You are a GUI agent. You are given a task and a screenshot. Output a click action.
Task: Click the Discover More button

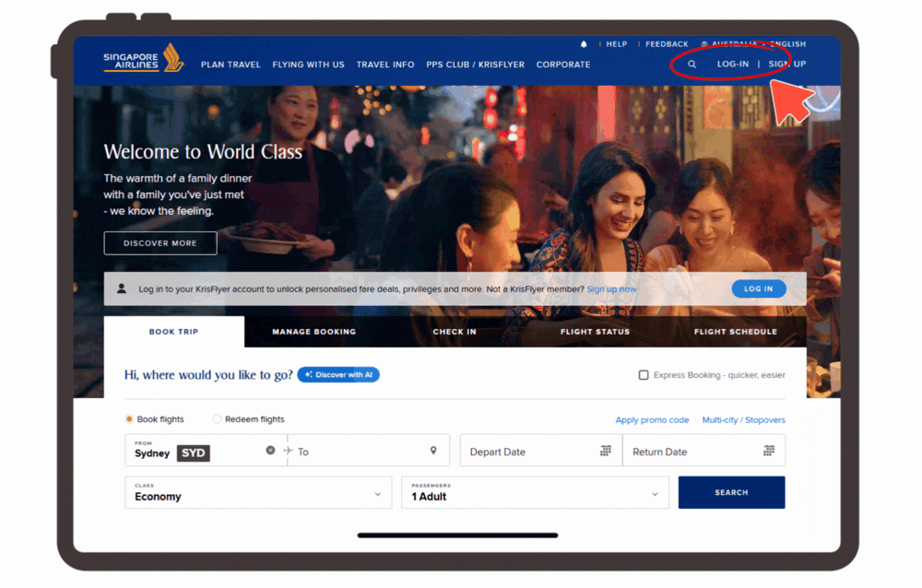tap(160, 242)
